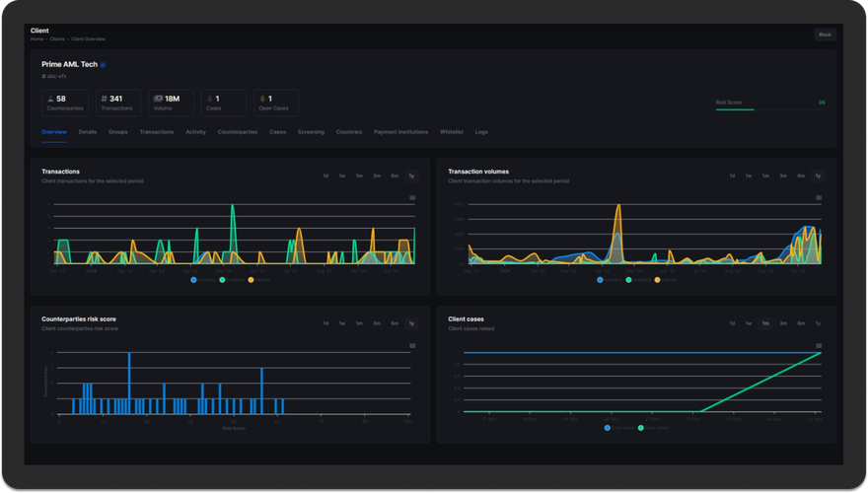868x493 pixels.
Task: Click the verified badge next to Prime AML Tech
Action: (103, 65)
